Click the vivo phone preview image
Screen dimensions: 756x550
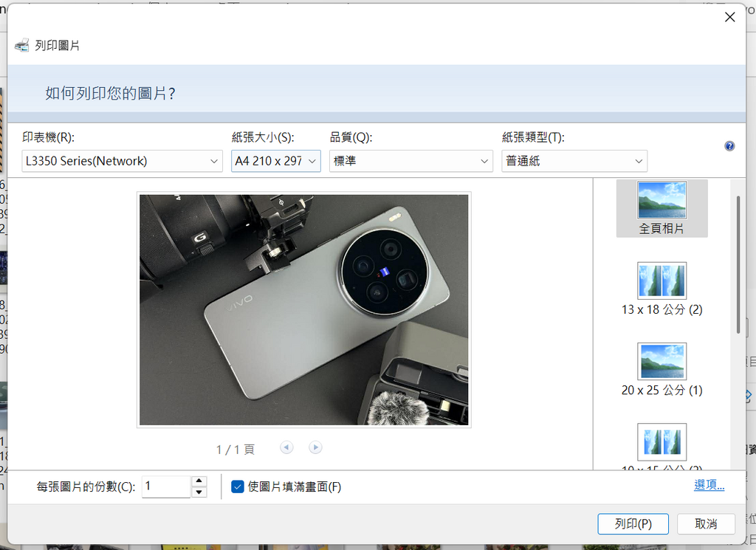pyautogui.click(x=303, y=309)
